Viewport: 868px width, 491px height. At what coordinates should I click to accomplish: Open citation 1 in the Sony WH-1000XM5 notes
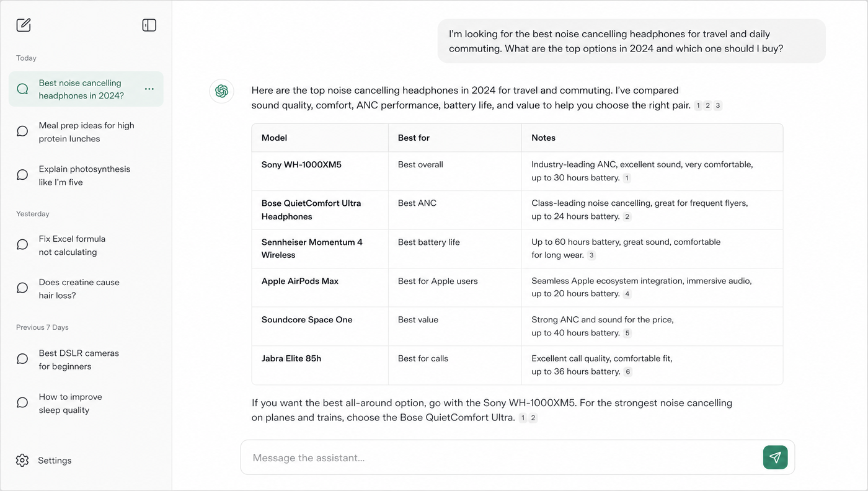click(627, 179)
